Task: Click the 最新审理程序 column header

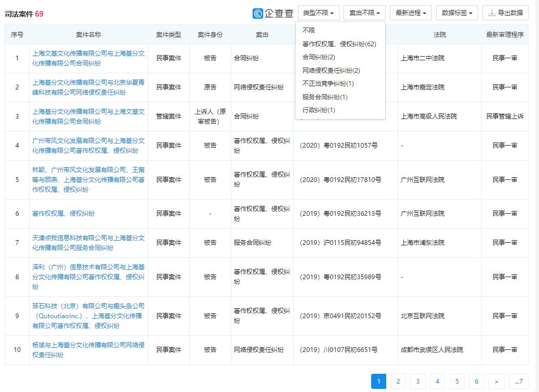Action: [505, 35]
